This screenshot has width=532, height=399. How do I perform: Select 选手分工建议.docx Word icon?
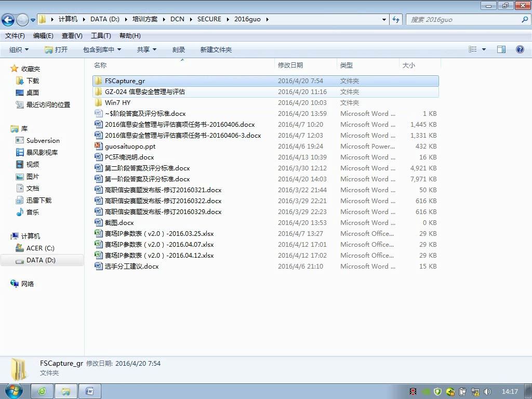point(98,266)
